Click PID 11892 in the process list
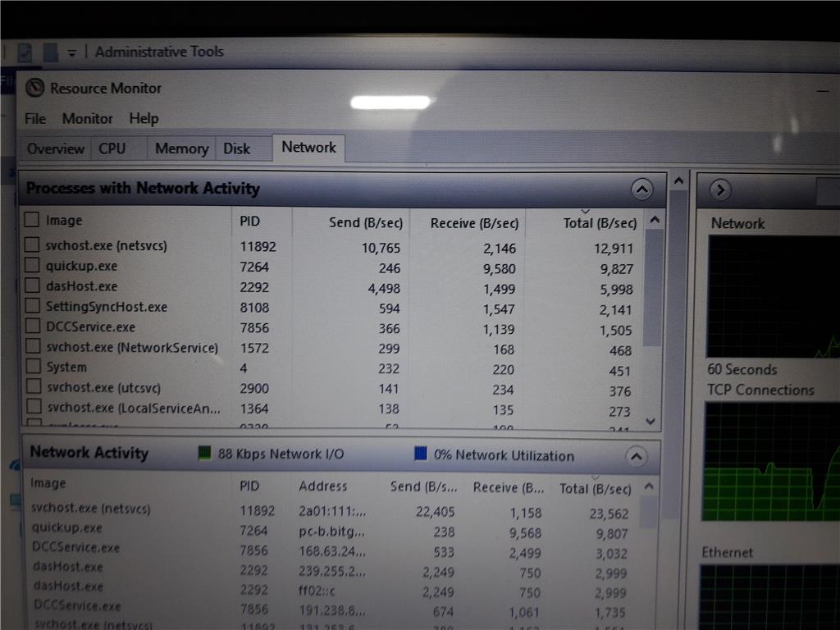Image resolution: width=840 pixels, height=630 pixels. point(258,246)
